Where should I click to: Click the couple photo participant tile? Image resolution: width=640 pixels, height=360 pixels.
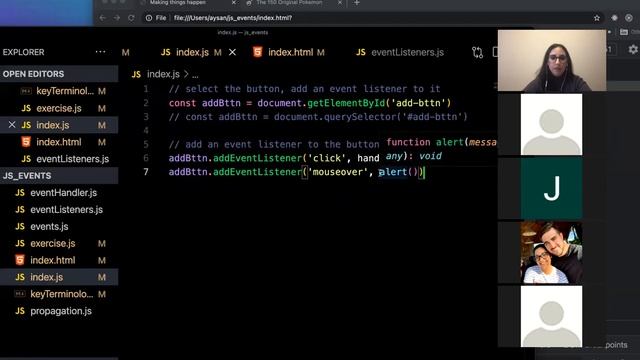[551, 253]
